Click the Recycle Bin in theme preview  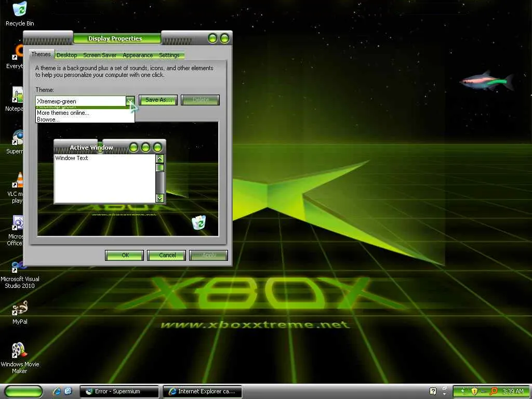[x=199, y=222]
